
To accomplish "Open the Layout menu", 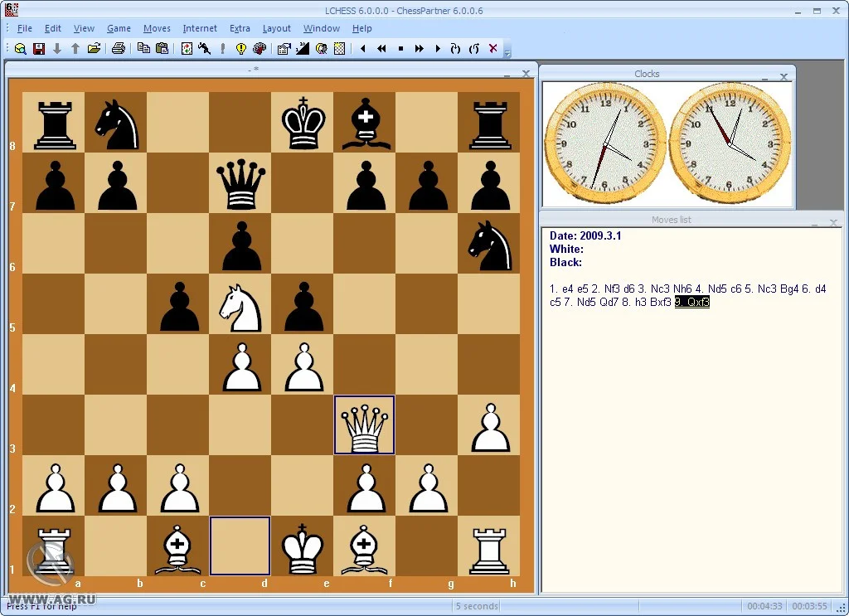I will click(276, 28).
